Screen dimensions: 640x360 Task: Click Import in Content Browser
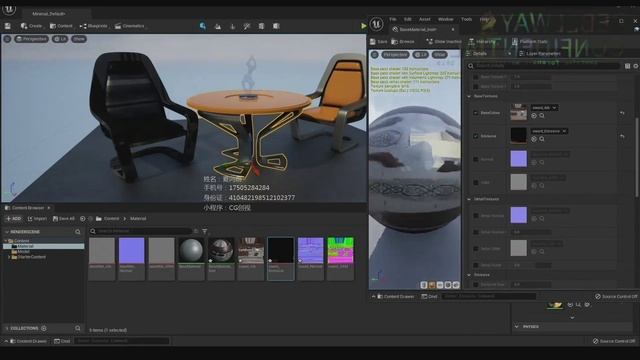pos(37,219)
